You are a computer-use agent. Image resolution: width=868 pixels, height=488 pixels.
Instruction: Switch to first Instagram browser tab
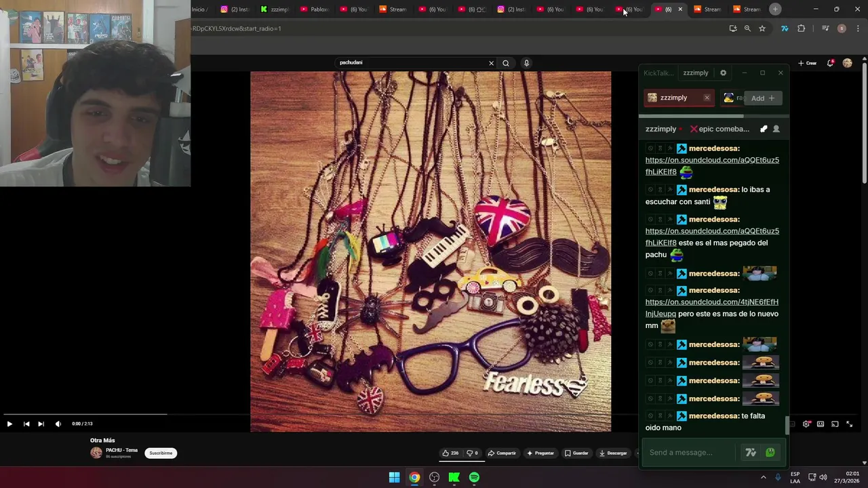tap(236, 9)
